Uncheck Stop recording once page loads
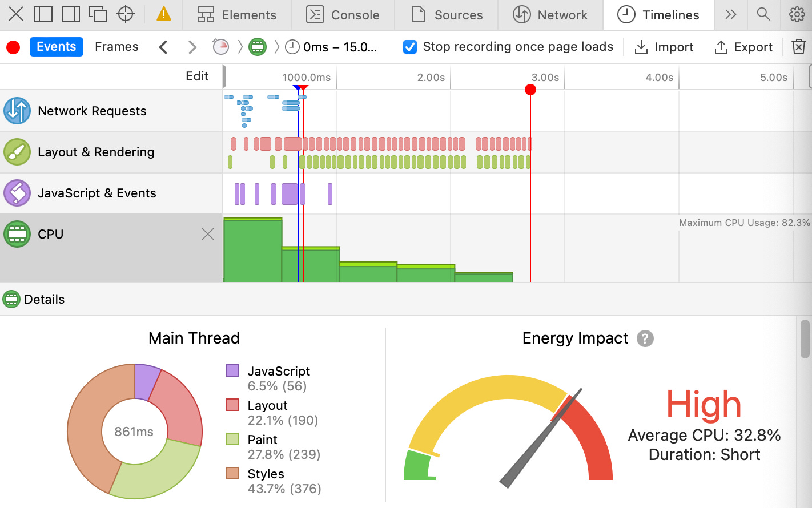 pyautogui.click(x=409, y=46)
